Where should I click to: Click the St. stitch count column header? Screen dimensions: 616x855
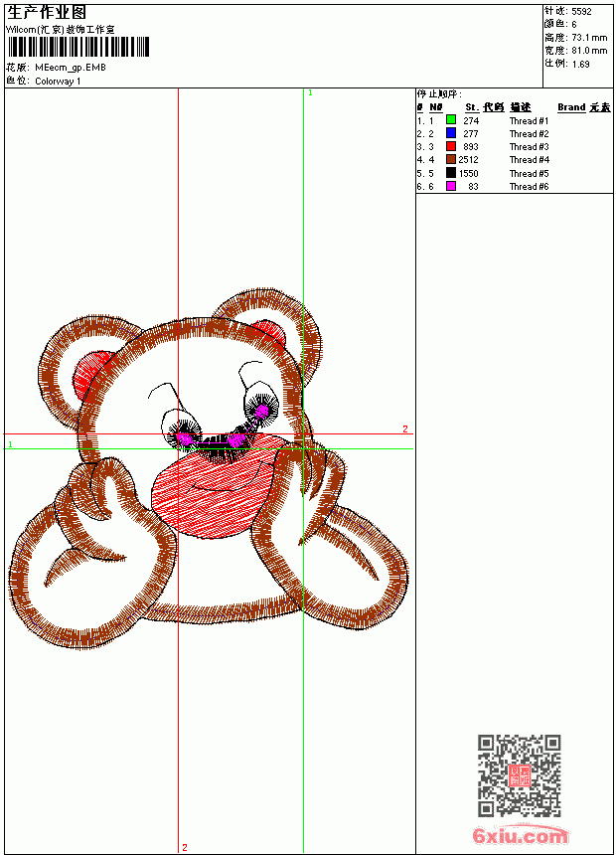(x=472, y=107)
